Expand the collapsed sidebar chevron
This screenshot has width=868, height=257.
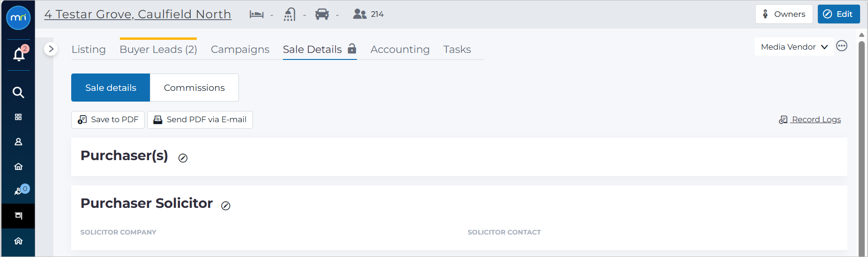(x=51, y=49)
